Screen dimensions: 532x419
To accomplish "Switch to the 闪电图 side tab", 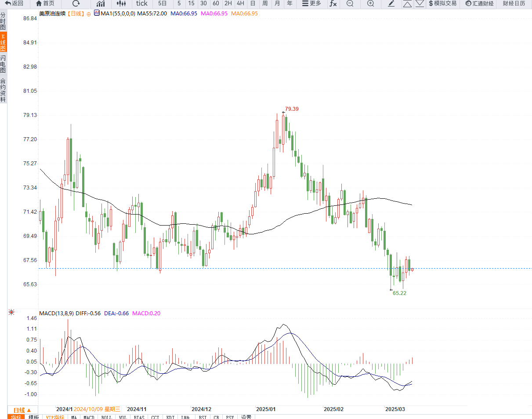I will click(3, 64).
